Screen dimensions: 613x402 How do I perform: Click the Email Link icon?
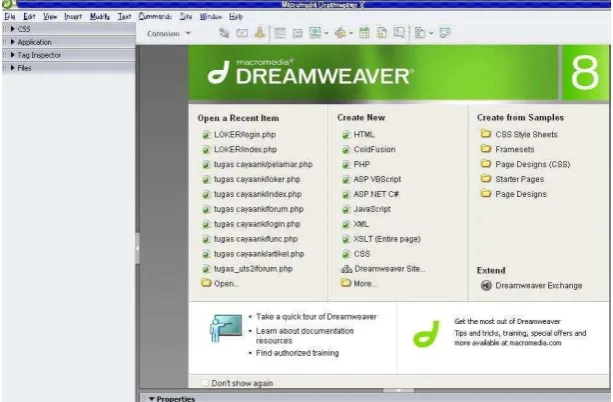(x=242, y=33)
